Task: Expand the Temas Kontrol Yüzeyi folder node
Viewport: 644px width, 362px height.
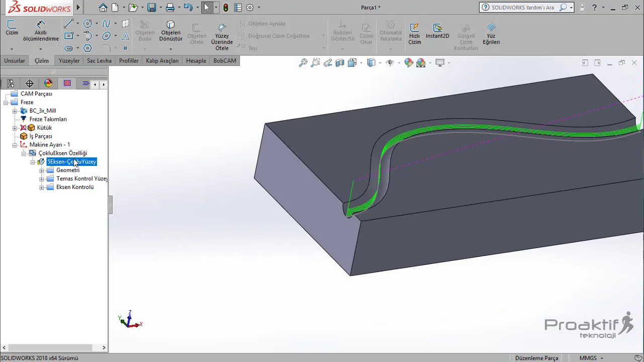Action: pyautogui.click(x=42, y=179)
